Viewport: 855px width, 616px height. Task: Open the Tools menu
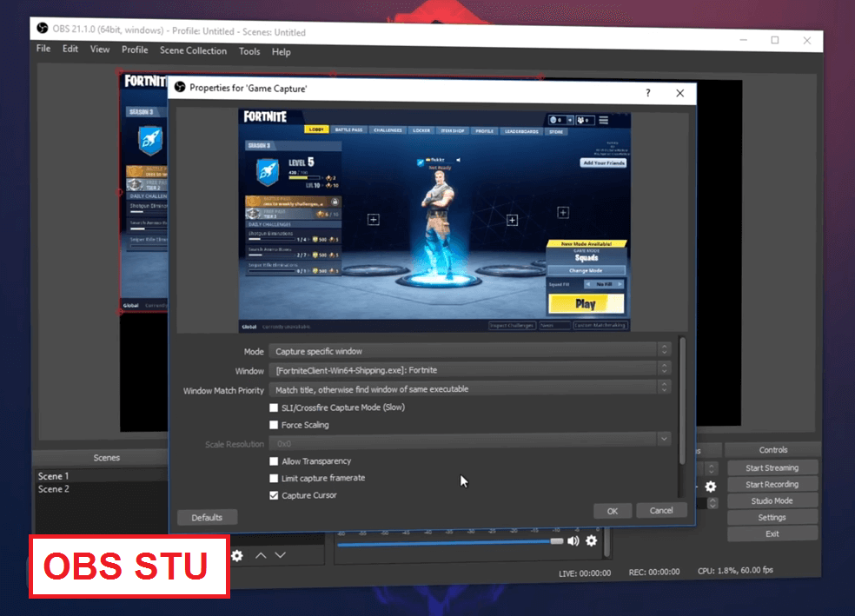(x=249, y=51)
